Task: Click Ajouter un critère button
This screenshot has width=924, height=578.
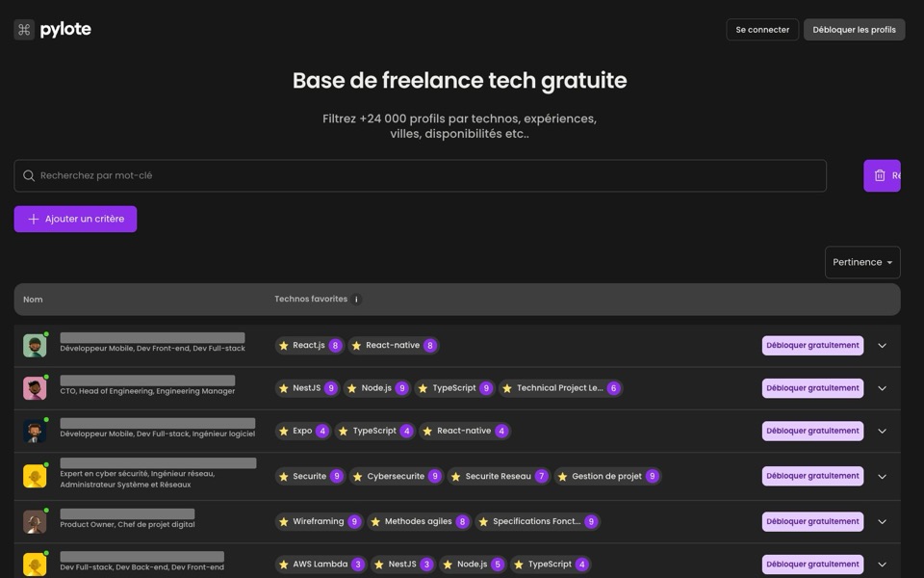Action: 75,219
